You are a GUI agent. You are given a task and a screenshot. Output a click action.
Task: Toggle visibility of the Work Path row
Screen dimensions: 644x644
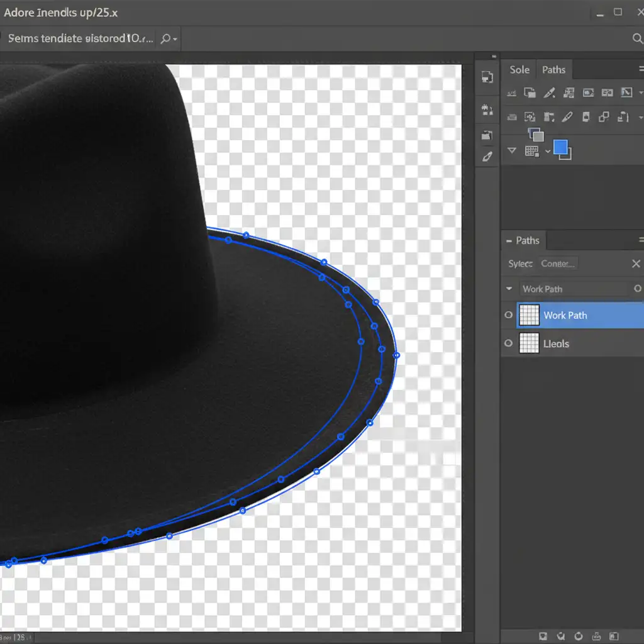509,315
